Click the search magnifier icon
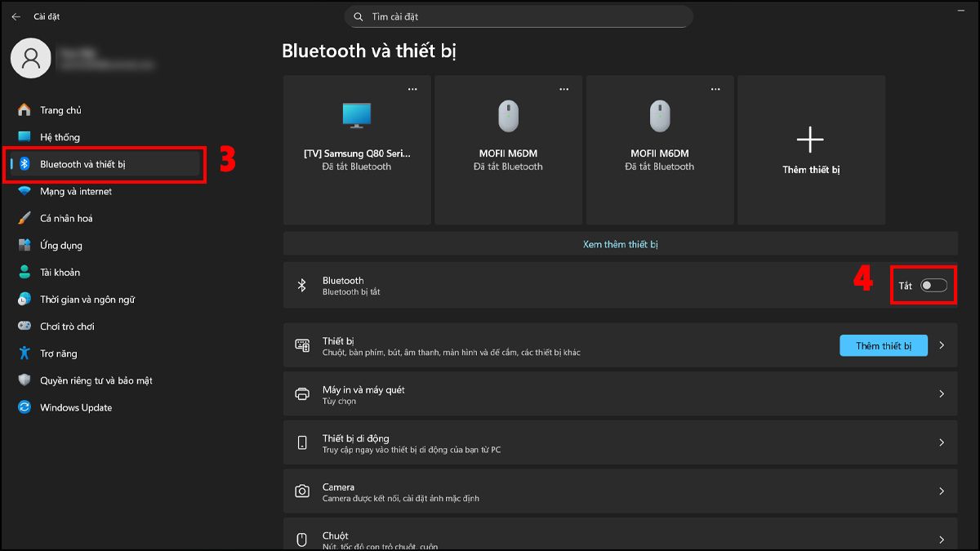980x551 pixels. click(359, 16)
